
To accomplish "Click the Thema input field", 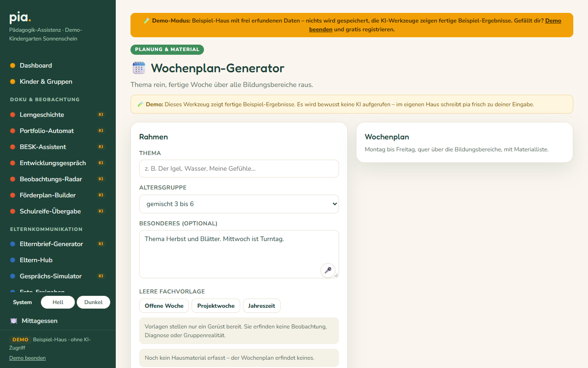I will coord(239,169).
